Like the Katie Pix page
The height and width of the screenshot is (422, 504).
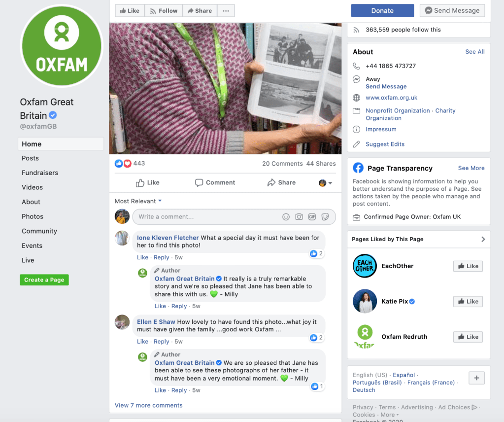click(x=468, y=302)
